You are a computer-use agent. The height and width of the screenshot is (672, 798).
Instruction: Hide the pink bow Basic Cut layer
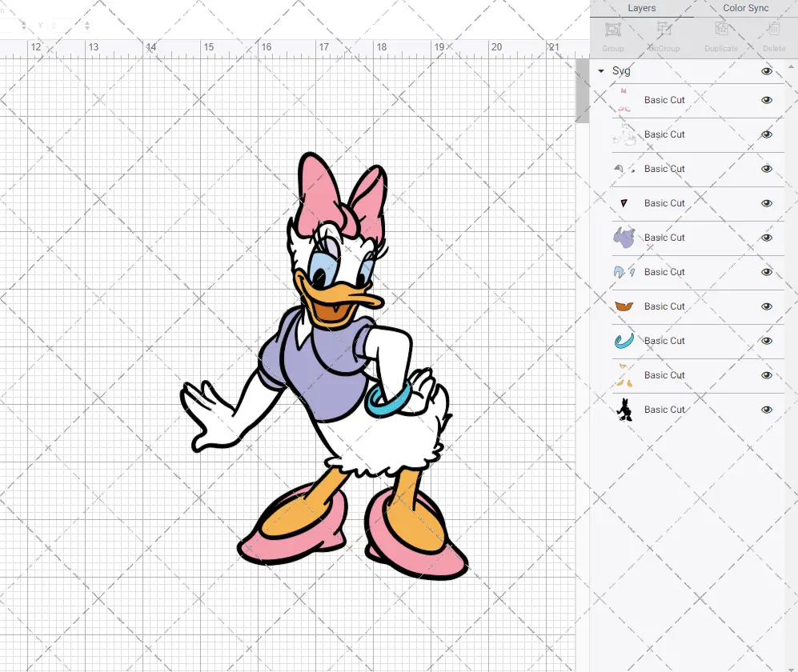(767, 100)
